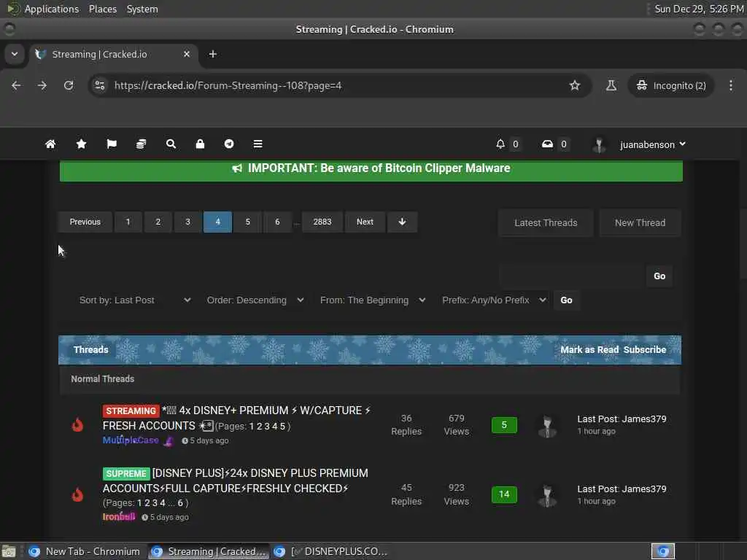Open the Telegram icon in navbar
The width and height of the screenshot is (747, 560).
229,144
